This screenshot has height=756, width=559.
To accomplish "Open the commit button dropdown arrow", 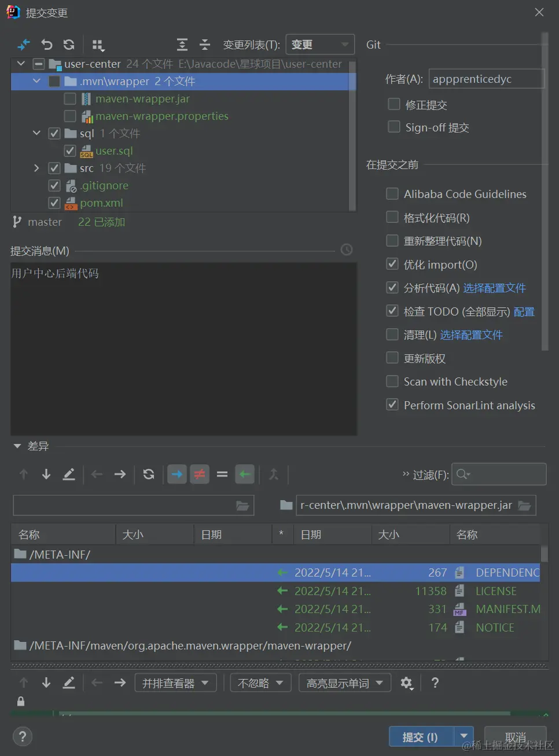I will 464,736.
